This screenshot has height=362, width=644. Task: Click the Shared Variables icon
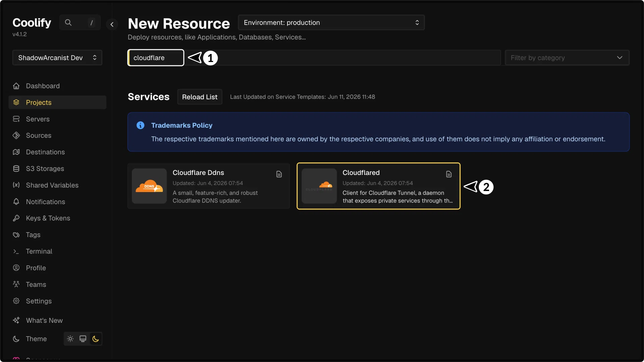click(x=16, y=185)
